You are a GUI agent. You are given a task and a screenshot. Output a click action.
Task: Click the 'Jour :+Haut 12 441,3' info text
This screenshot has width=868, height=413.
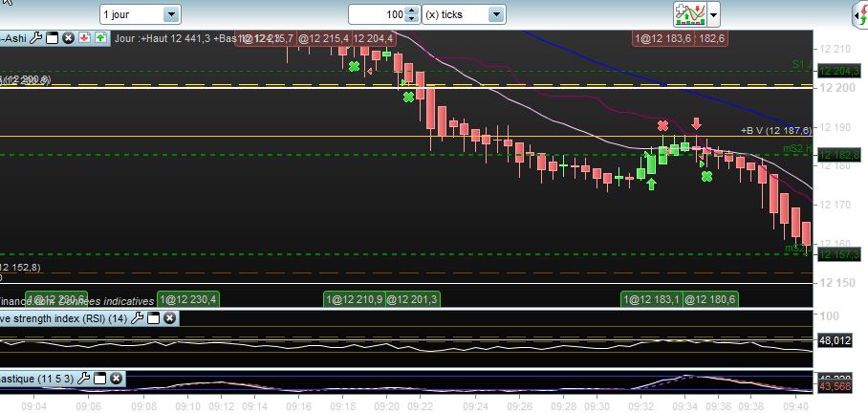tap(163, 38)
